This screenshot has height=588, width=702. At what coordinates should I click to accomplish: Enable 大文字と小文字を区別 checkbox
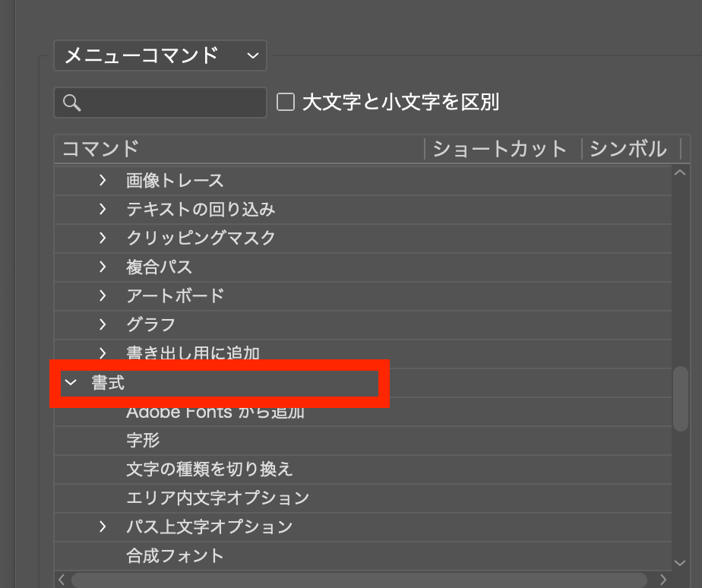286,102
